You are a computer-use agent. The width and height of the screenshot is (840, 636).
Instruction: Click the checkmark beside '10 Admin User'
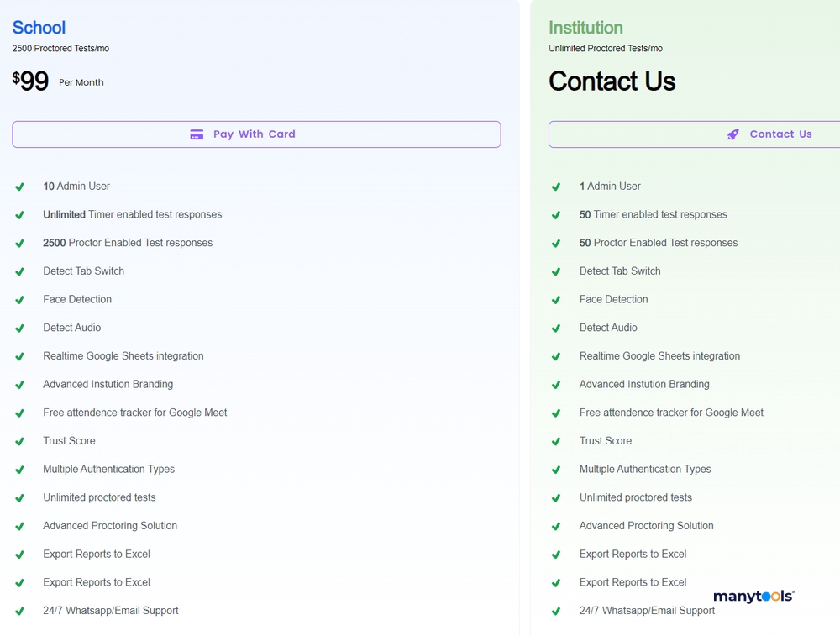click(20, 187)
